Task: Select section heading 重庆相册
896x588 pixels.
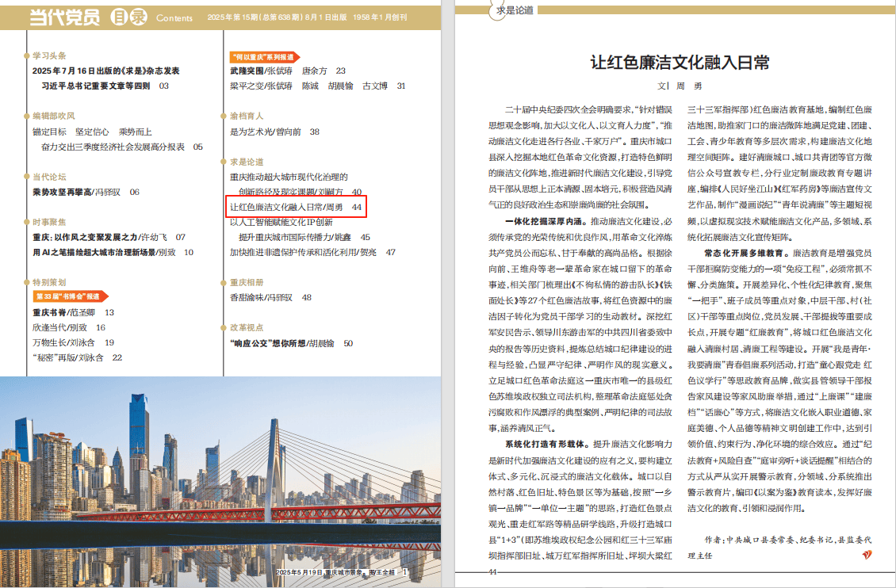Action: 247,283
